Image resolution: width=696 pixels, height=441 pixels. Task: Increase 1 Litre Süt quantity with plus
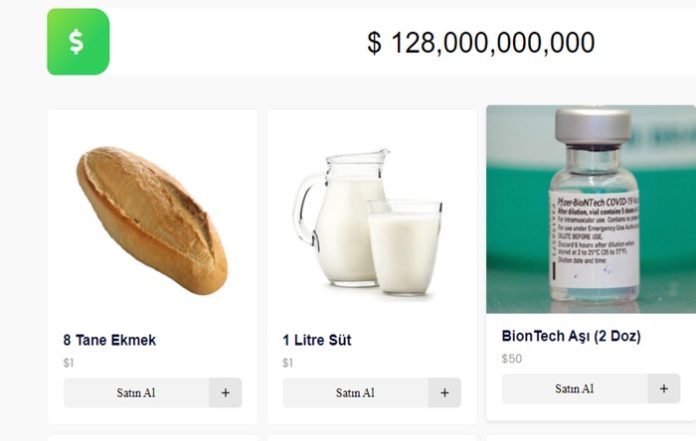coord(444,393)
